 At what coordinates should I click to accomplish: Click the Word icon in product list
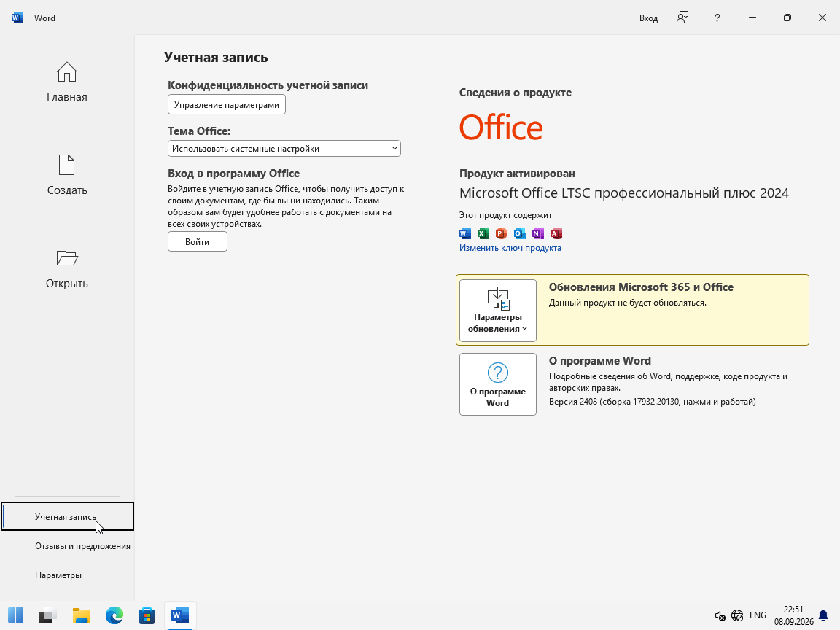[x=465, y=233]
